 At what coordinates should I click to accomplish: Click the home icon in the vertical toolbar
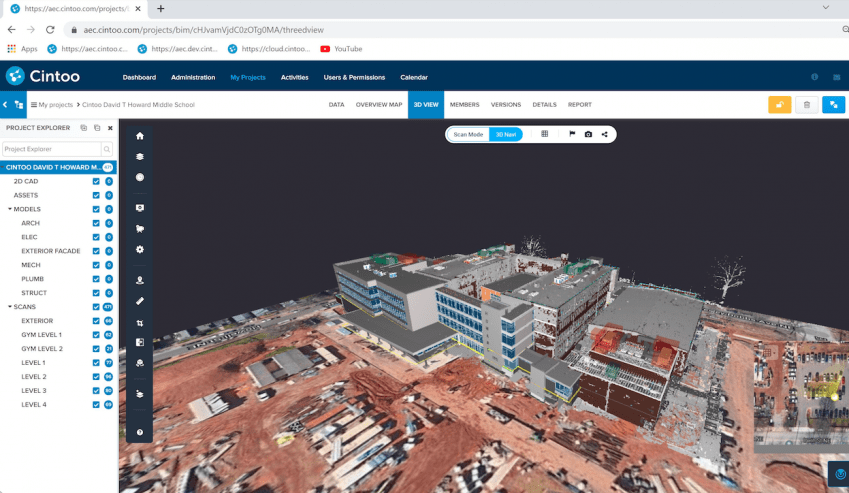[x=140, y=136]
